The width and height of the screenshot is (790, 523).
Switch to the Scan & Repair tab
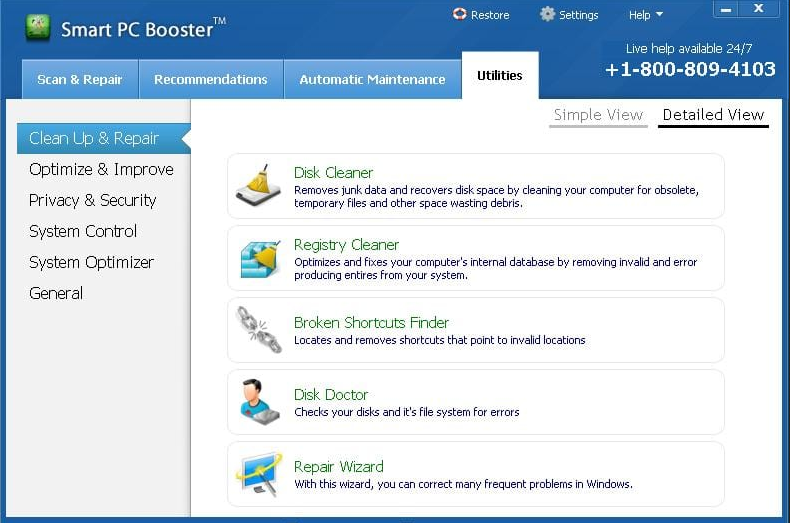tap(80, 80)
